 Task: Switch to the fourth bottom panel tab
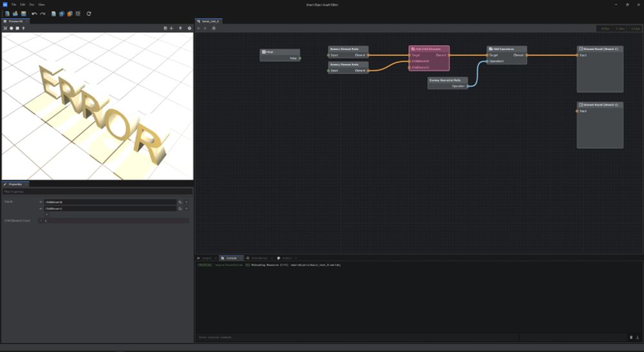tap(287, 258)
